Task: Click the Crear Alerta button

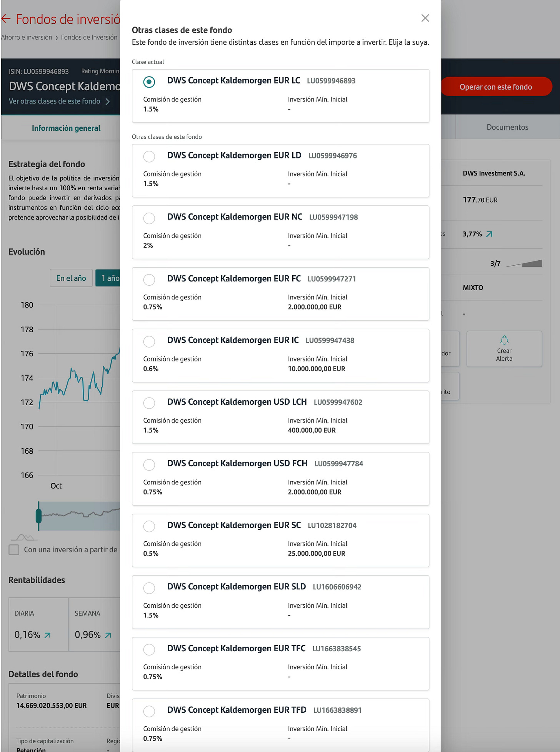Action: coord(504,349)
